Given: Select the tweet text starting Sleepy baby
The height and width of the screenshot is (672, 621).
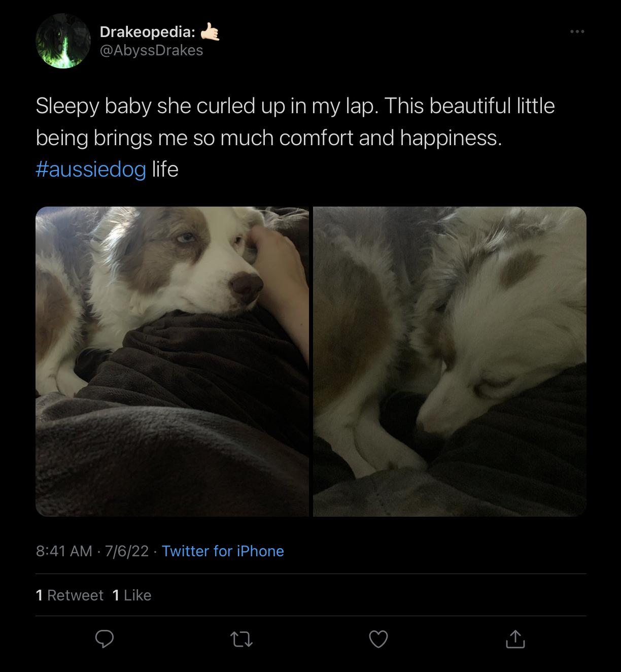Looking at the screenshot, I should [295, 138].
